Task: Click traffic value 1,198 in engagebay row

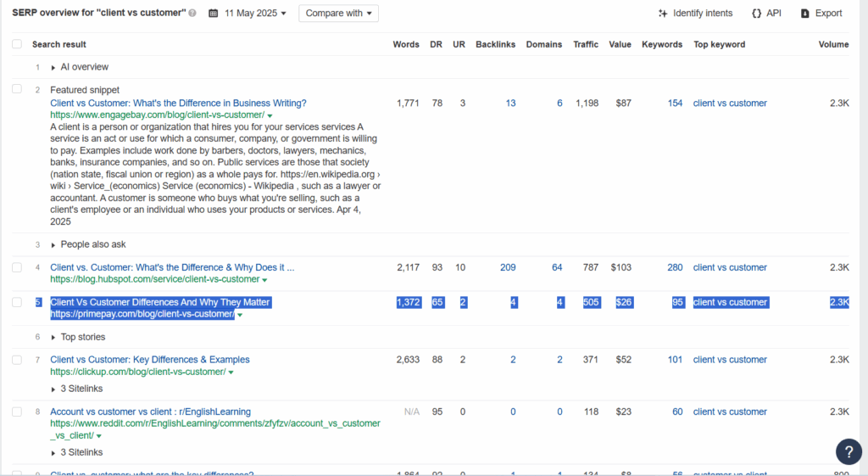Action: [x=587, y=103]
